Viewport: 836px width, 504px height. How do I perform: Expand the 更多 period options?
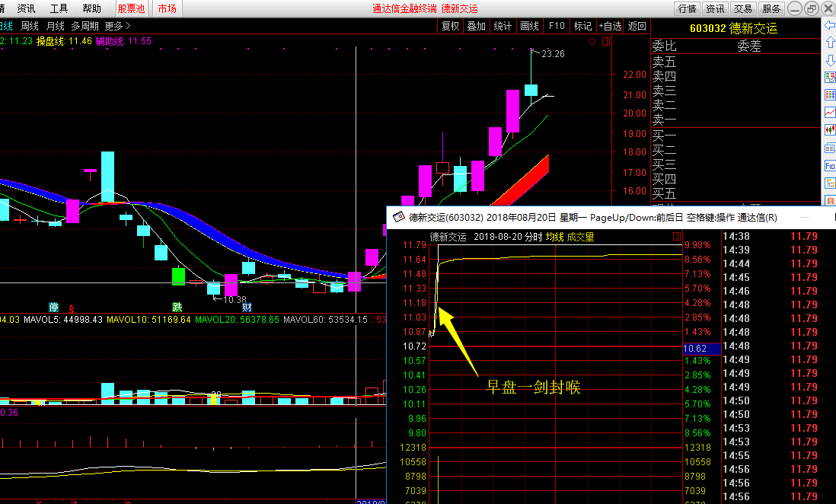[x=117, y=26]
